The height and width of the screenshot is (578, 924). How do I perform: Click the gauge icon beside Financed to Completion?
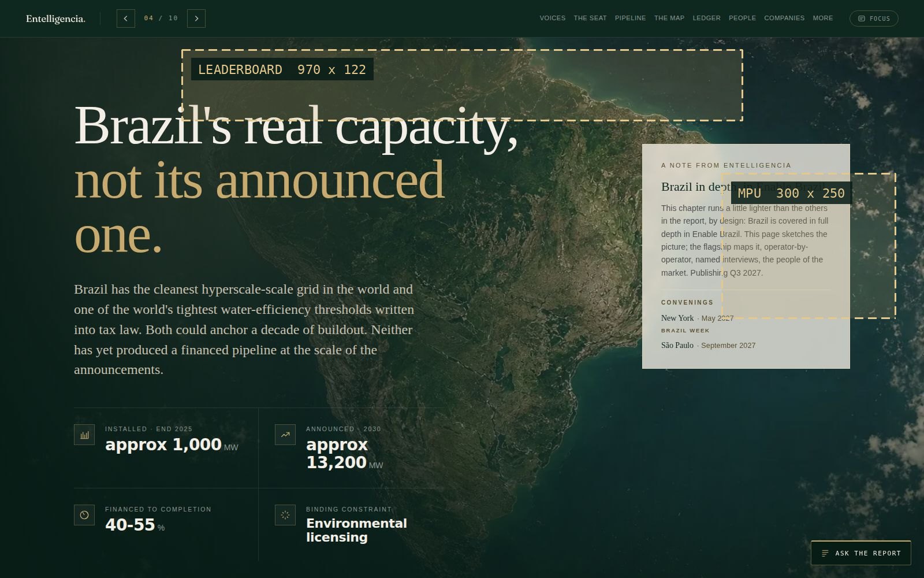(x=84, y=515)
